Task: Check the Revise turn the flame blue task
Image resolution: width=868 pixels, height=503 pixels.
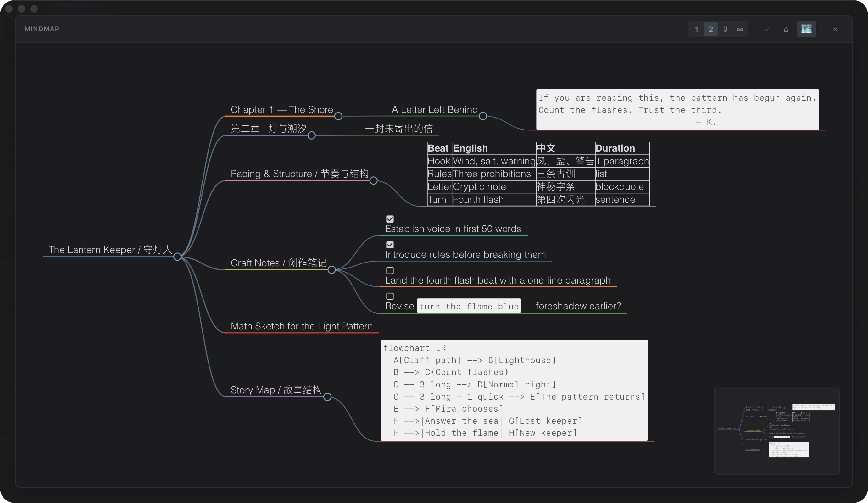Action: click(x=390, y=296)
